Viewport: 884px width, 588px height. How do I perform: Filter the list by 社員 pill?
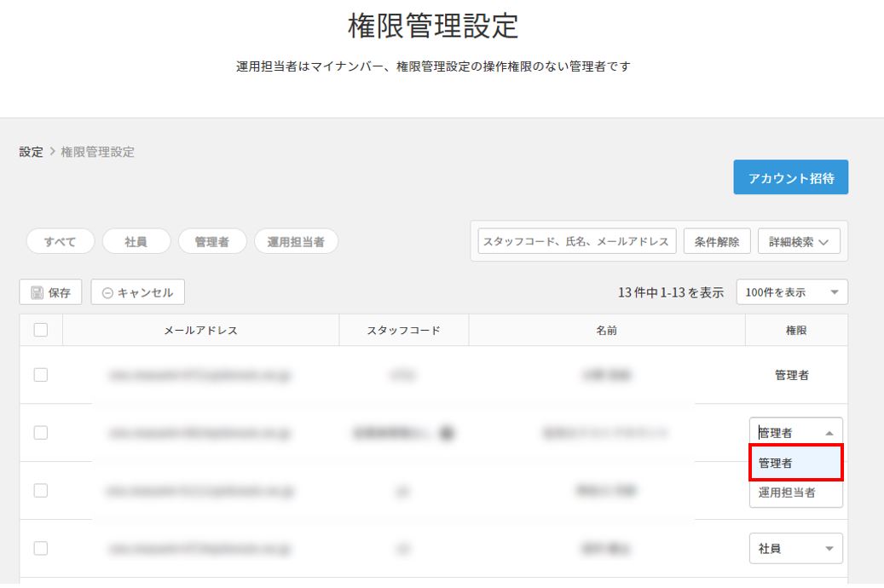136,242
